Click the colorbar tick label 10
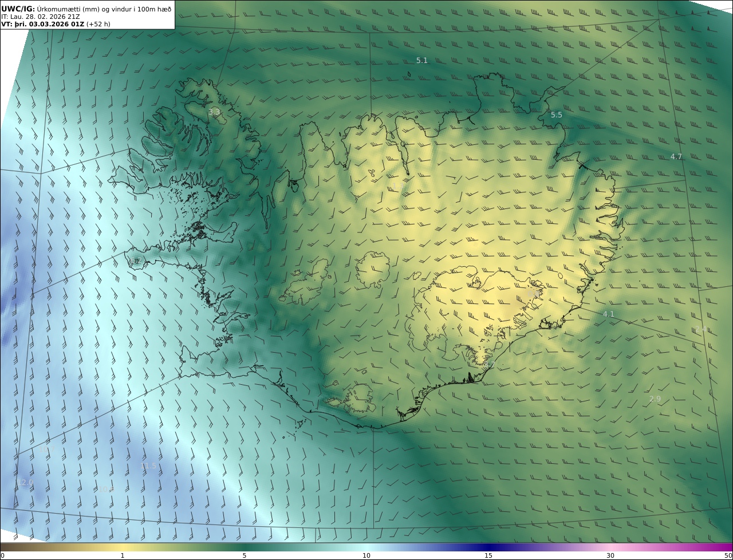This screenshot has height=560, width=733. click(x=366, y=555)
